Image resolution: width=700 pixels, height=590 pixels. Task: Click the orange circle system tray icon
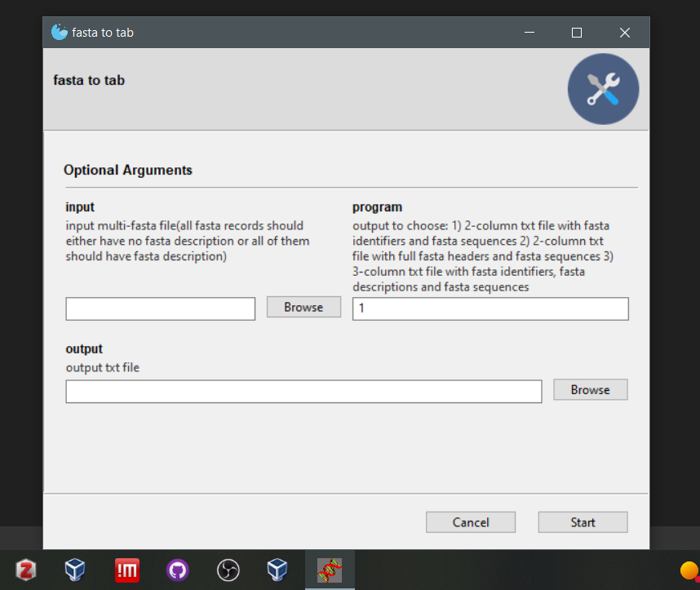pos(689,570)
